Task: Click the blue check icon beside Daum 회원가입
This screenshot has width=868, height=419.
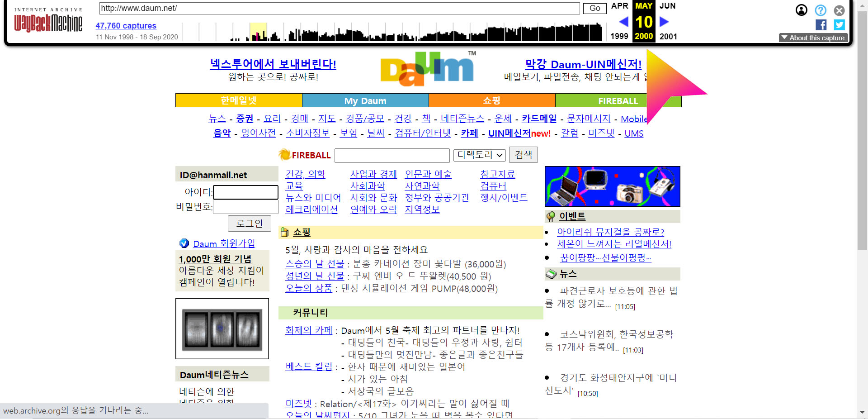Action: point(184,243)
